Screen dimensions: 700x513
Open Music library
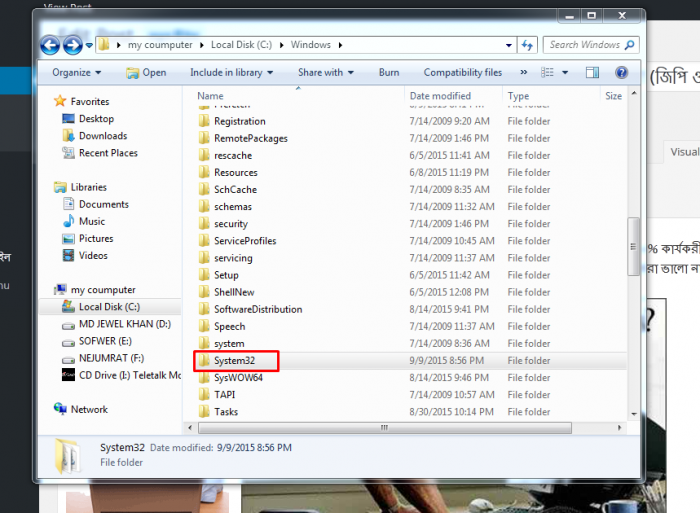[92, 221]
